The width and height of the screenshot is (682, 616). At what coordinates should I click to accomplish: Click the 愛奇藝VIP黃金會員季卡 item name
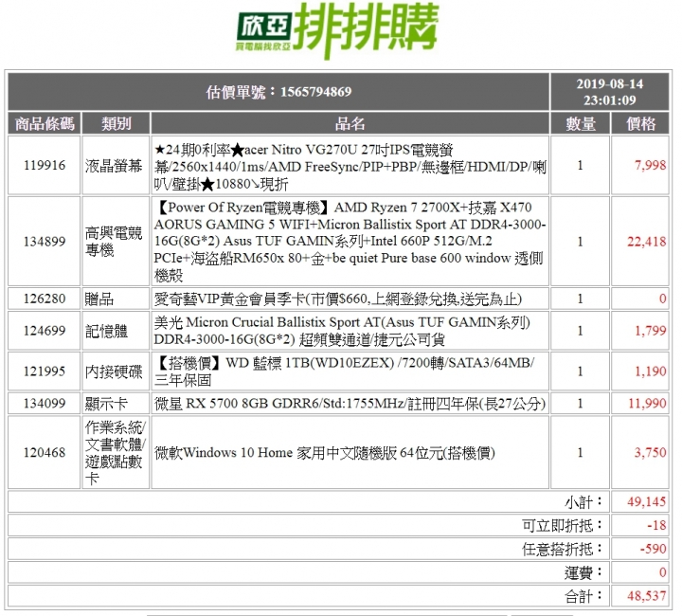337,299
